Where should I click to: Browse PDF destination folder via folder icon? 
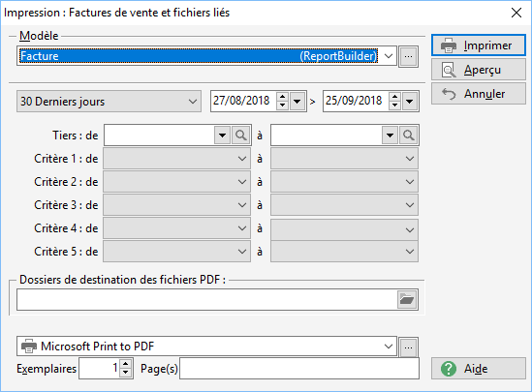[x=407, y=299]
